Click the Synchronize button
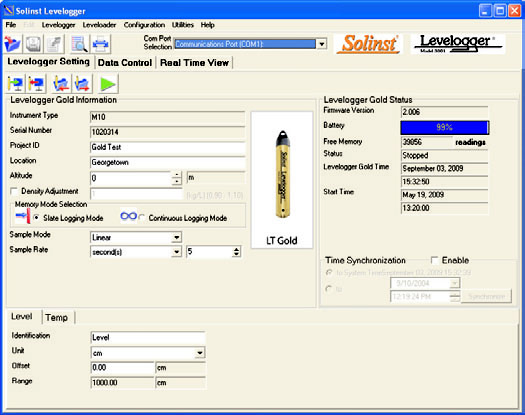This screenshot has width=525, height=415. [486, 296]
